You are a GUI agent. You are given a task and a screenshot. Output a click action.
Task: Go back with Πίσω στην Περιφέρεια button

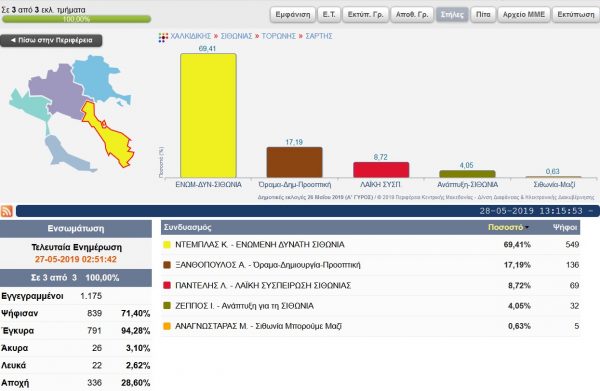pos(51,40)
